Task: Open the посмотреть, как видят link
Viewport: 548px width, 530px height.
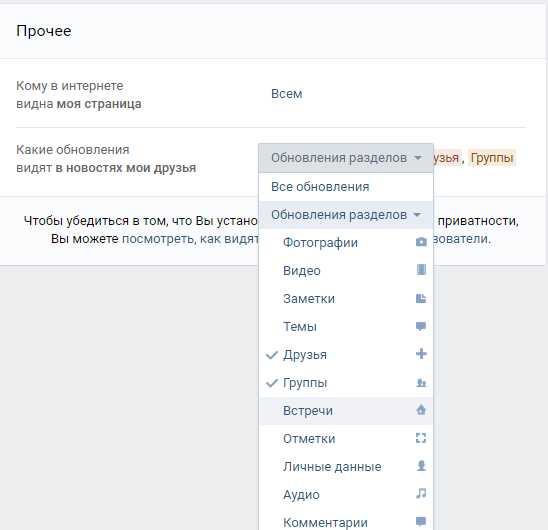Action: (190, 239)
